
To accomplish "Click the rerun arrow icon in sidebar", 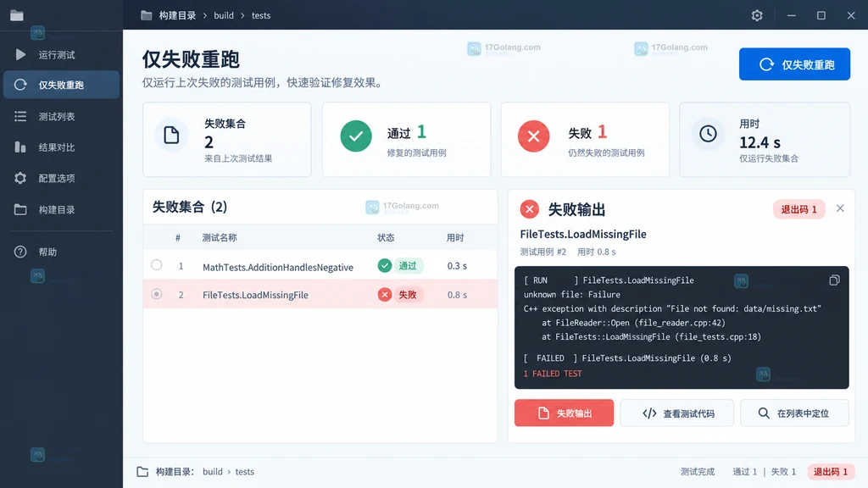I will tap(20, 85).
